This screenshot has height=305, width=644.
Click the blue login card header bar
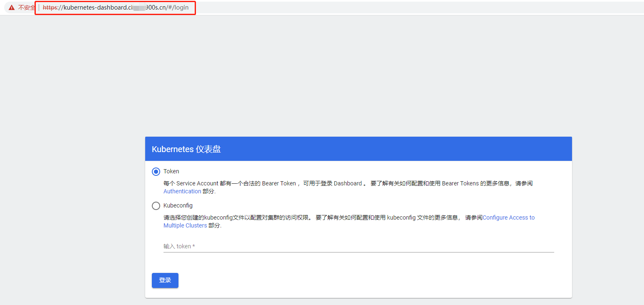tap(374, 149)
